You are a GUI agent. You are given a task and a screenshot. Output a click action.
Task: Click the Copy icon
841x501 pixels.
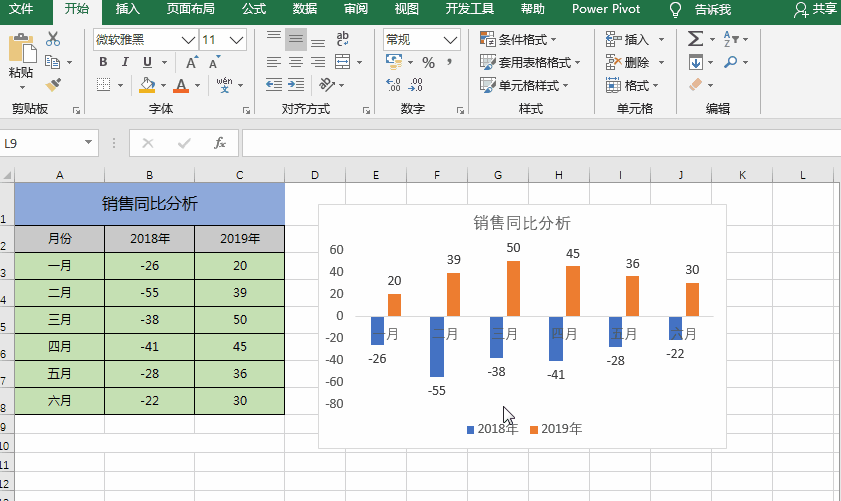(x=53, y=62)
